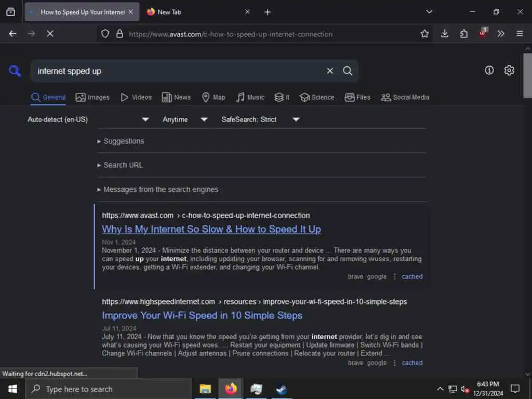This screenshot has width=532, height=399.
Task: Click the Firefox taskbar icon
Action: tap(230, 389)
